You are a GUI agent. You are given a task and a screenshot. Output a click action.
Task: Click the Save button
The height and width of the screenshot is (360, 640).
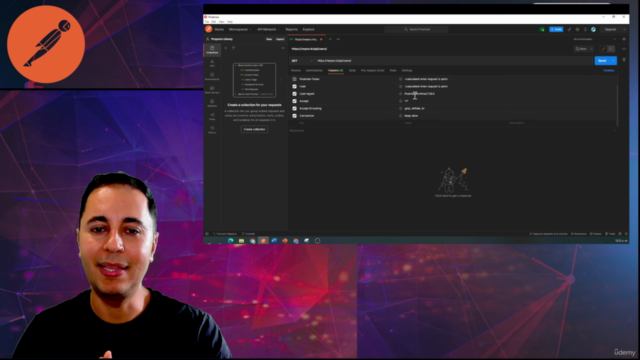(581, 49)
